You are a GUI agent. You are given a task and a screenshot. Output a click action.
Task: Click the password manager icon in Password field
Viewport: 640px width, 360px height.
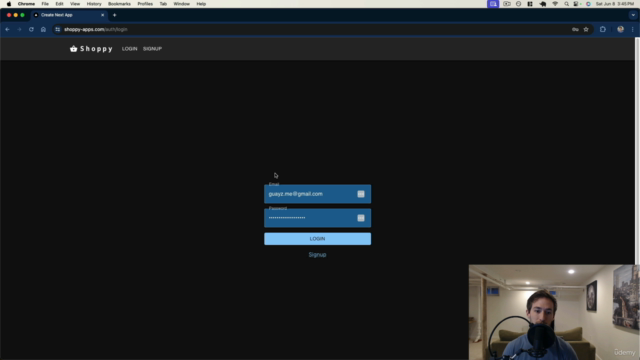361,218
